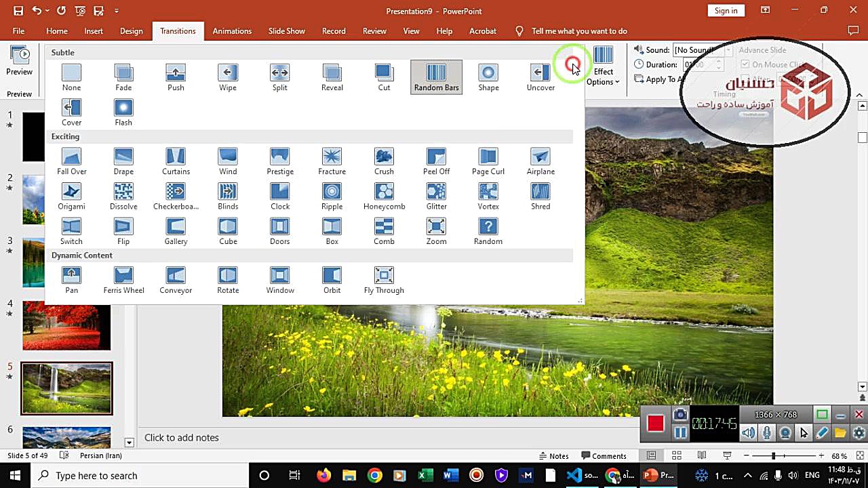Open the File menu
The image size is (868, 488).
click(x=18, y=31)
